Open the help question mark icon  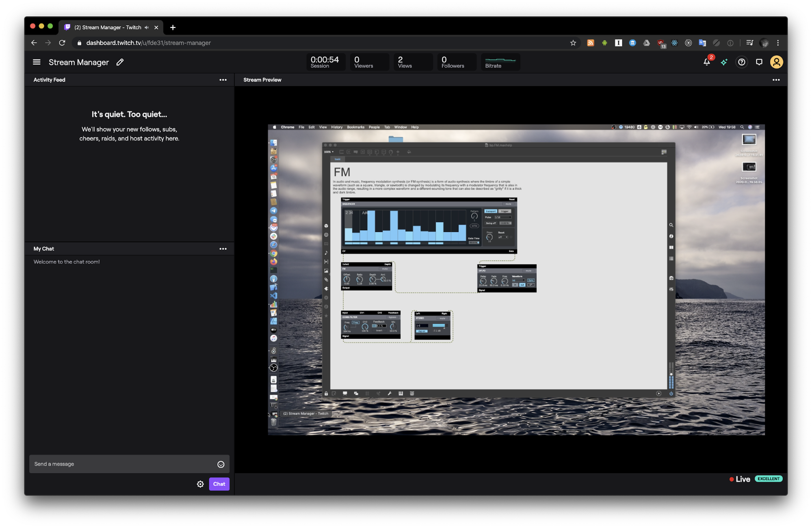click(741, 62)
